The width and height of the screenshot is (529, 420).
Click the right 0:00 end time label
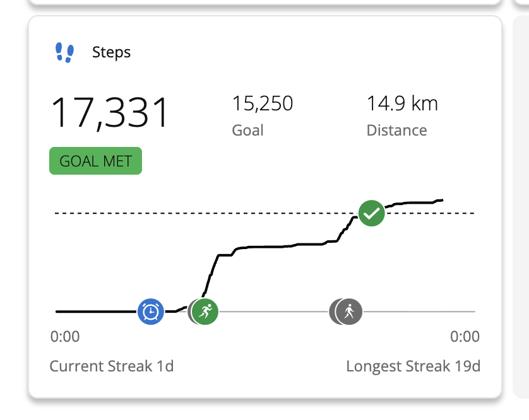pyautogui.click(x=465, y=337)
